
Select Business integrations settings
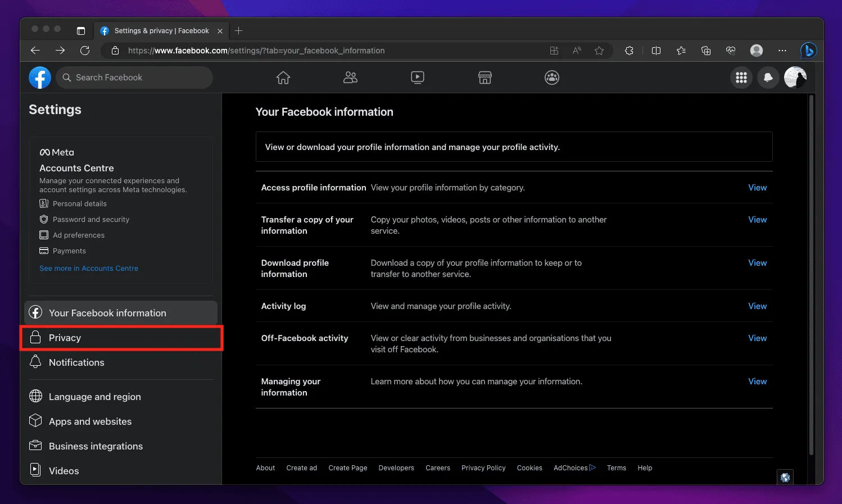(121, 446)
